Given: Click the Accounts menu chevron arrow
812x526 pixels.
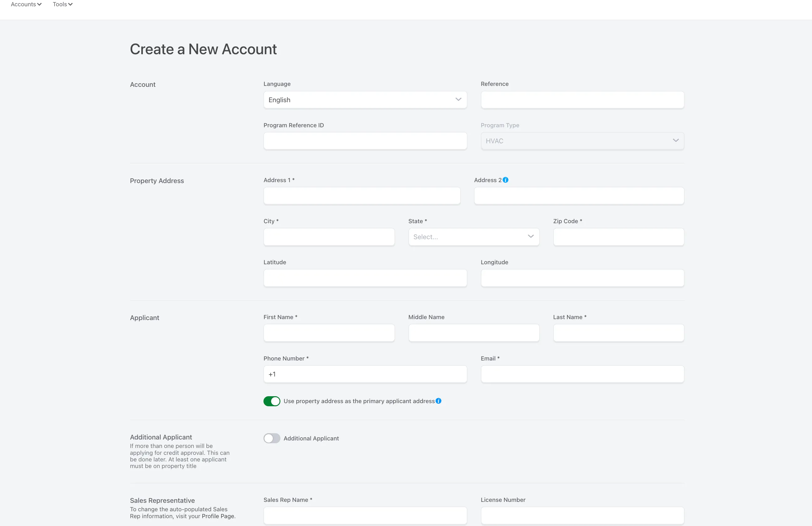Looking at the screenshot, I should (39, 4).
